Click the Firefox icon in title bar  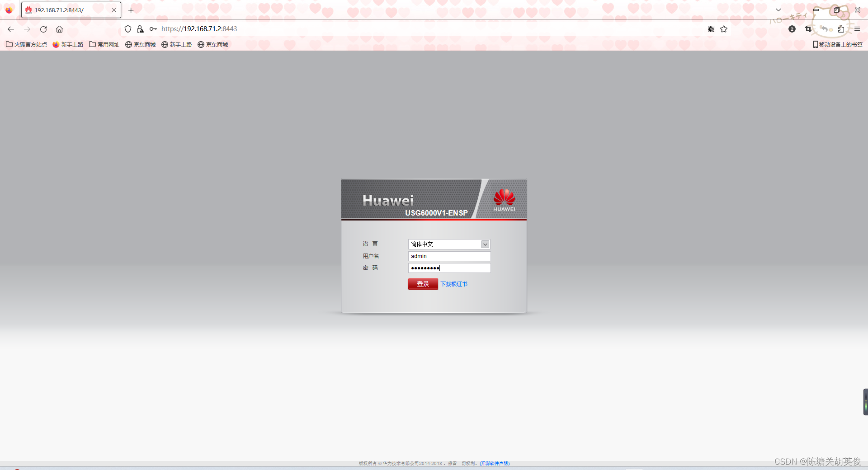click(9, 10)
